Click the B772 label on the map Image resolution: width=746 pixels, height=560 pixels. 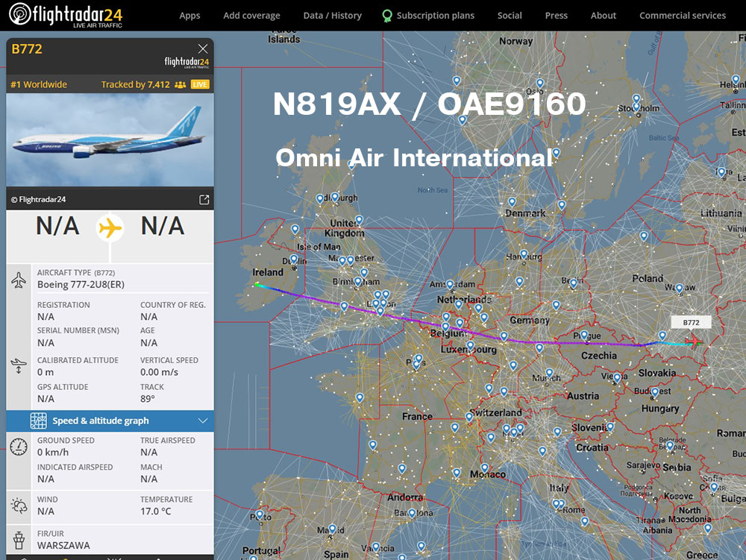click(x=691, y=322)
